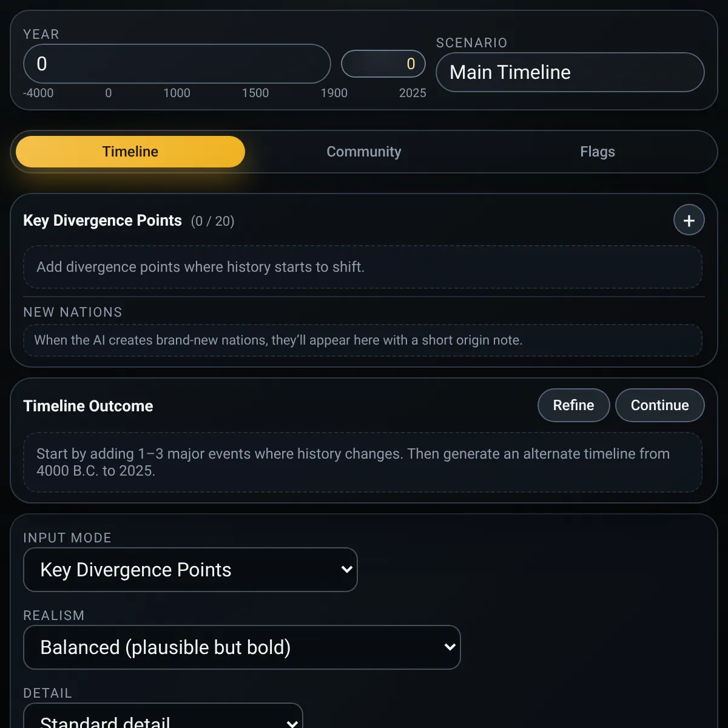The height and width of the screenshot is (728, 728).
Task: Click the Scenario name field
Action: (x=570, y=72)
